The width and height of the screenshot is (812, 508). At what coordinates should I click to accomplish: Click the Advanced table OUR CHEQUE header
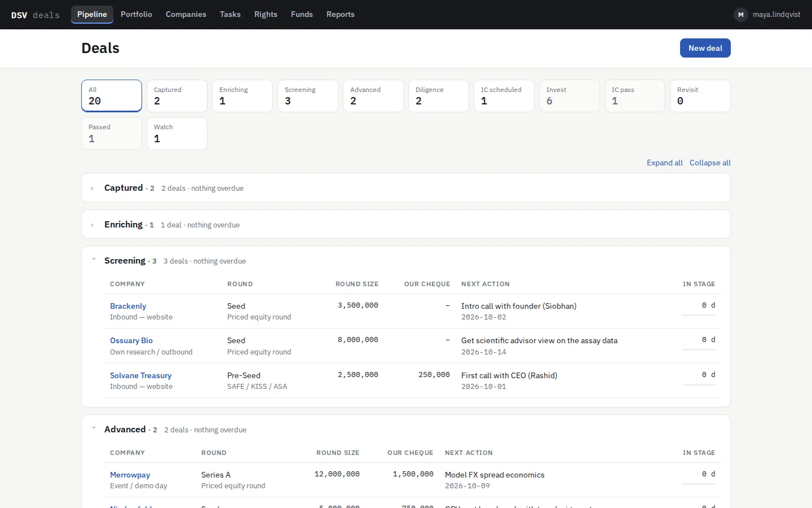[411, 453]
